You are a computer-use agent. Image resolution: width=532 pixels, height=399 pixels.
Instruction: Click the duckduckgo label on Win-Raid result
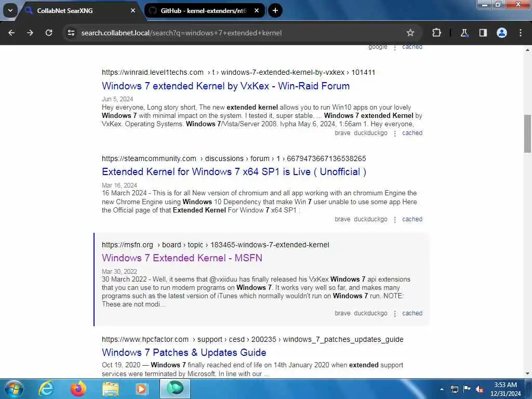[x=370, y=133]
